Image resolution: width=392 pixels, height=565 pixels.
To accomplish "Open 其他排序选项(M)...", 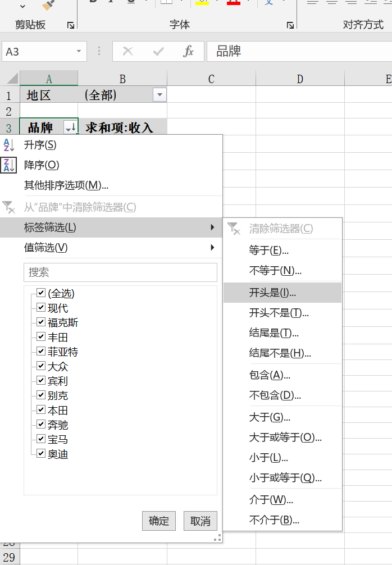I will coord(111,185).
